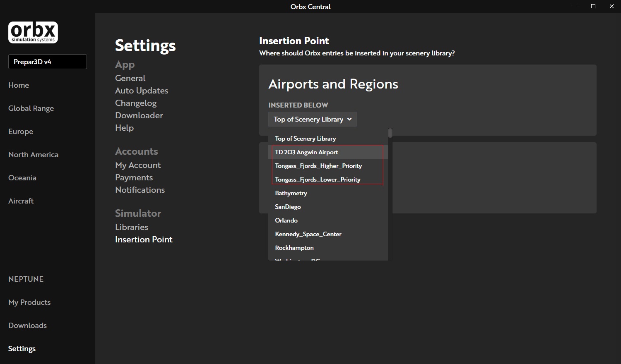This screenshot has height=364, width=621.
Task: Choose Orlando option
Action: pos(328,220)
